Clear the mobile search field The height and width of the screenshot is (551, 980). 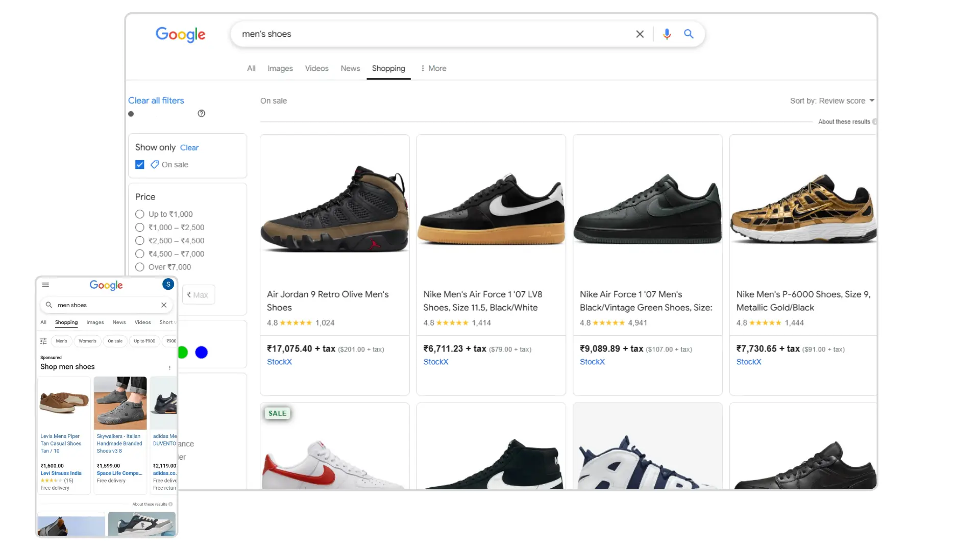coord(164,305)
